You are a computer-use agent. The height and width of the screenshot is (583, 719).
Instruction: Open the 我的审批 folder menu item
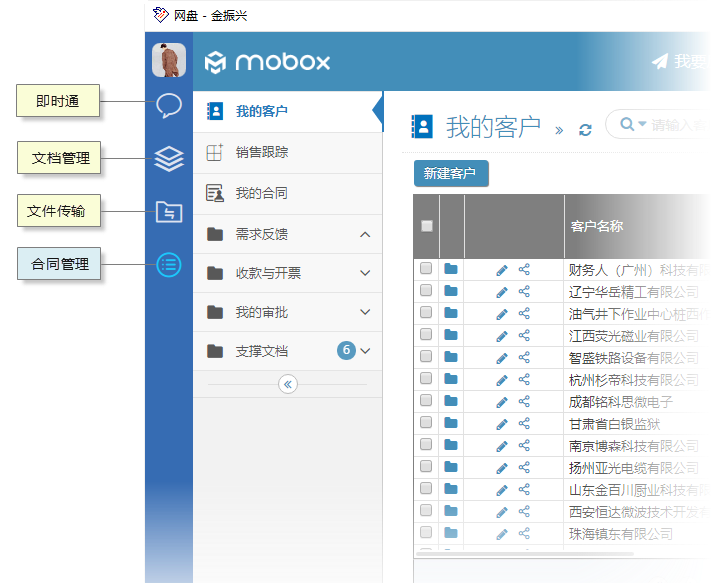coord(288,312)
